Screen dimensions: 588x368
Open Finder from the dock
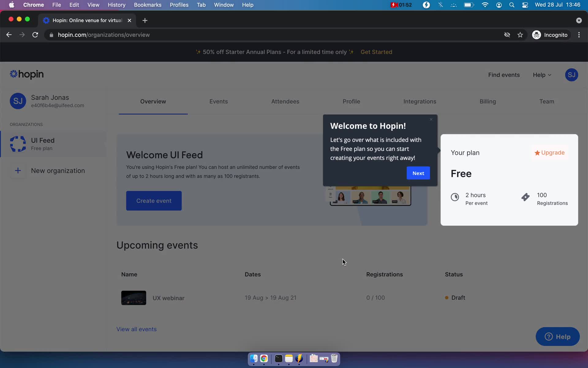[x=254, y=358]
